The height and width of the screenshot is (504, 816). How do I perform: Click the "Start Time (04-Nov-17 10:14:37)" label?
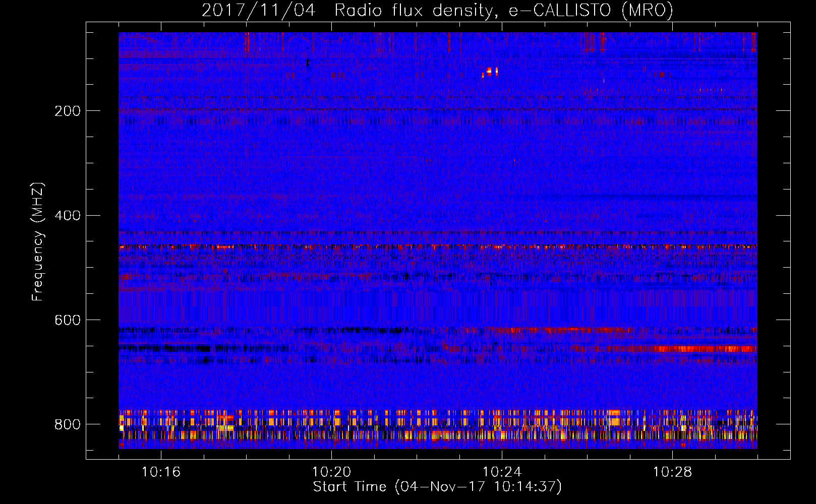pos(437,487)
